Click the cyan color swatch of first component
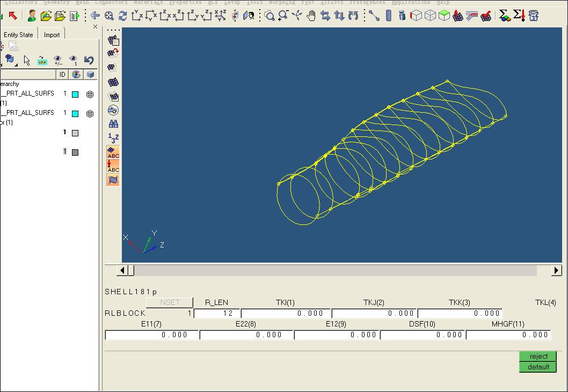The height and width of the screenshot is (392, 568). (75, 95)
